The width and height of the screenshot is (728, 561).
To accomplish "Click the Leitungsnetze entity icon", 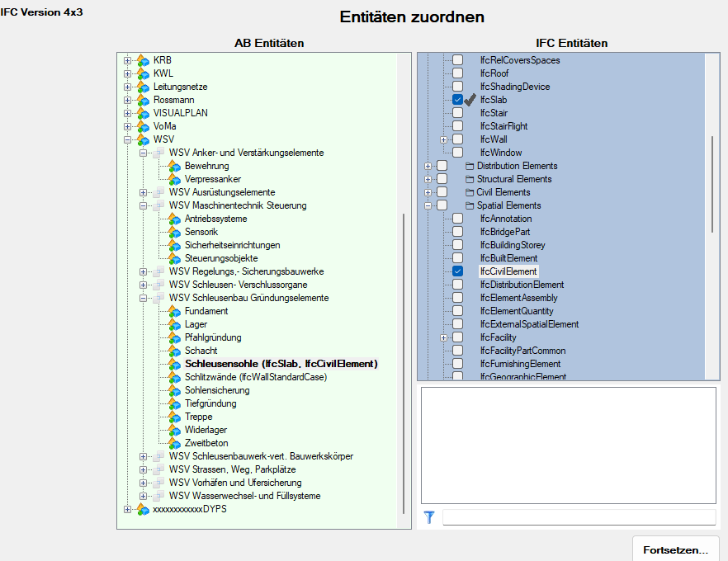I will point(143,87).
